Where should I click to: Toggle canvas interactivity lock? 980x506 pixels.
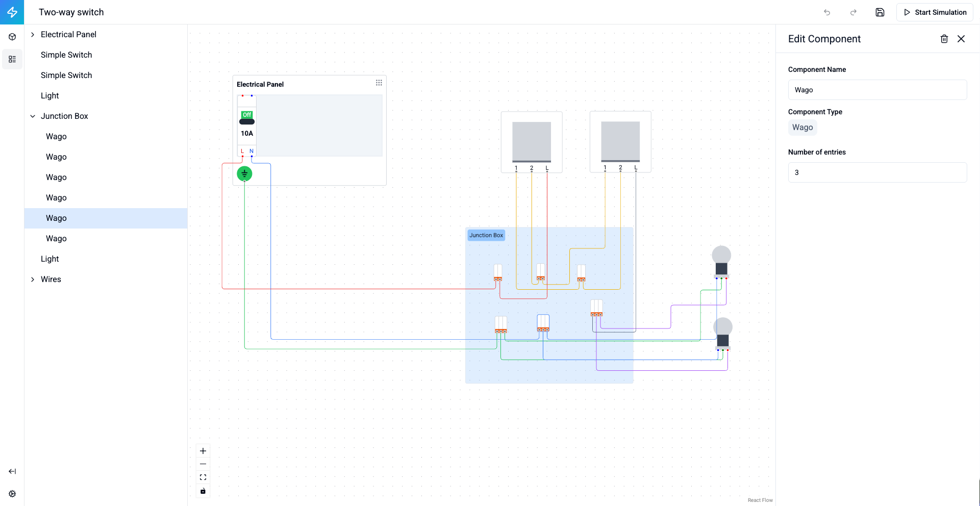(x=203, y=491)
